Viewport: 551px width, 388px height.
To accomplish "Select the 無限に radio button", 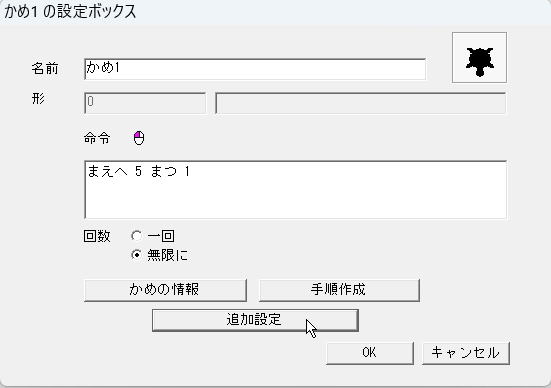I will tap(136, 254).
